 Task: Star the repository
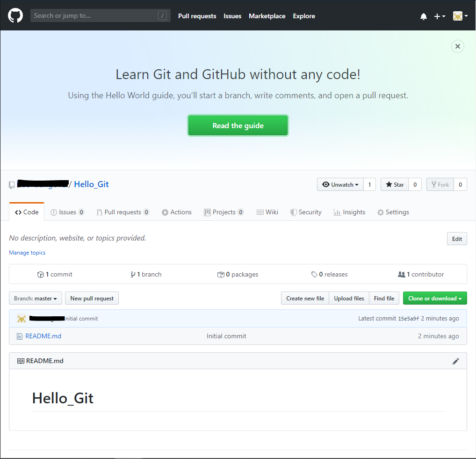[x=395, y=184]
